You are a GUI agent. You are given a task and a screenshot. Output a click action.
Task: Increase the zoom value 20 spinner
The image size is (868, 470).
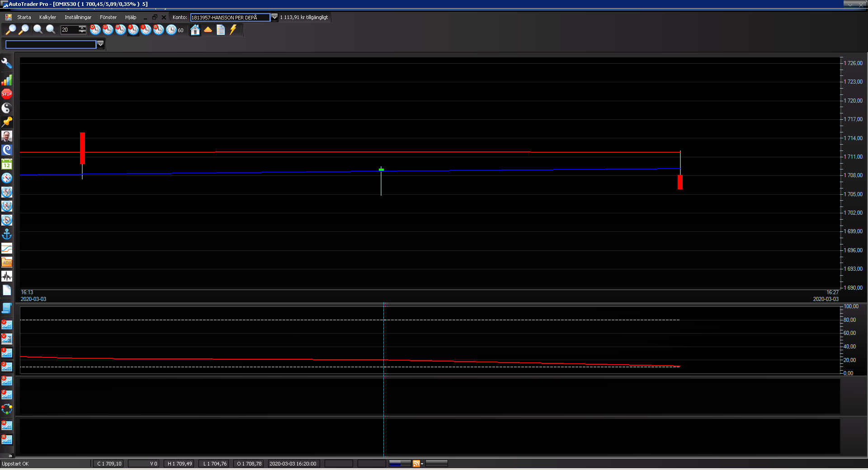tap(82, 28)
